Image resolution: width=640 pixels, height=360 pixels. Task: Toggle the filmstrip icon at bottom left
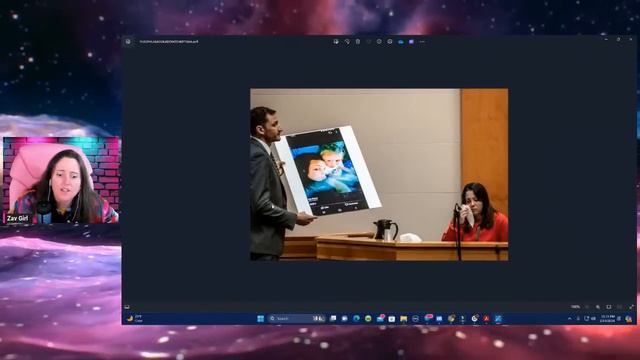[x=127, y=307]
